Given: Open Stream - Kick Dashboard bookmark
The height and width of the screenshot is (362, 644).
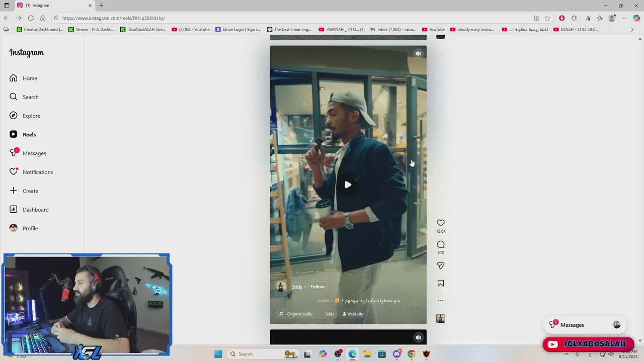Looking at the screenshot, I should [x=91, y=29].
